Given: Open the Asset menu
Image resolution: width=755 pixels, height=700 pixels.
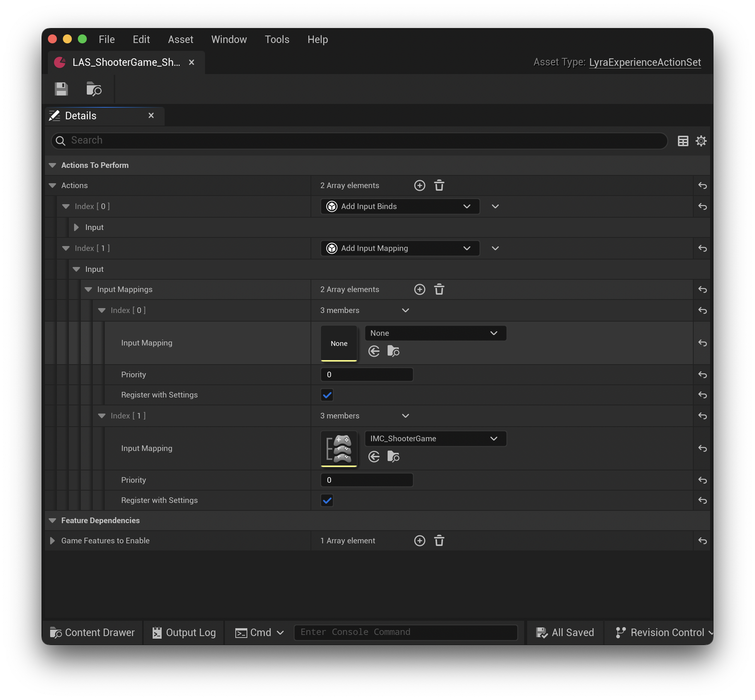Looking at the screenshot, I should coord(180,39).
